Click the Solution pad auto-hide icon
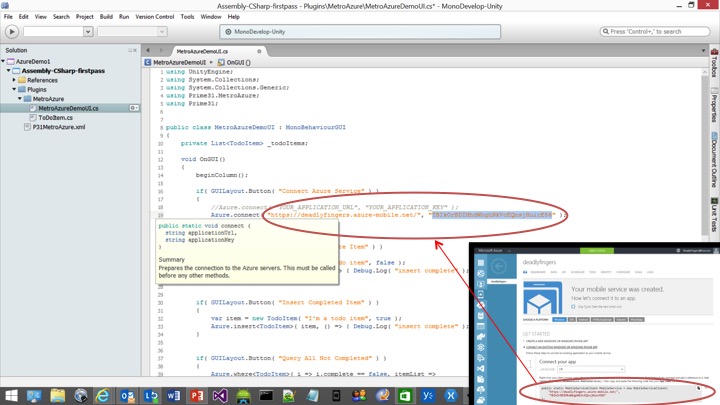 point(130,50)
